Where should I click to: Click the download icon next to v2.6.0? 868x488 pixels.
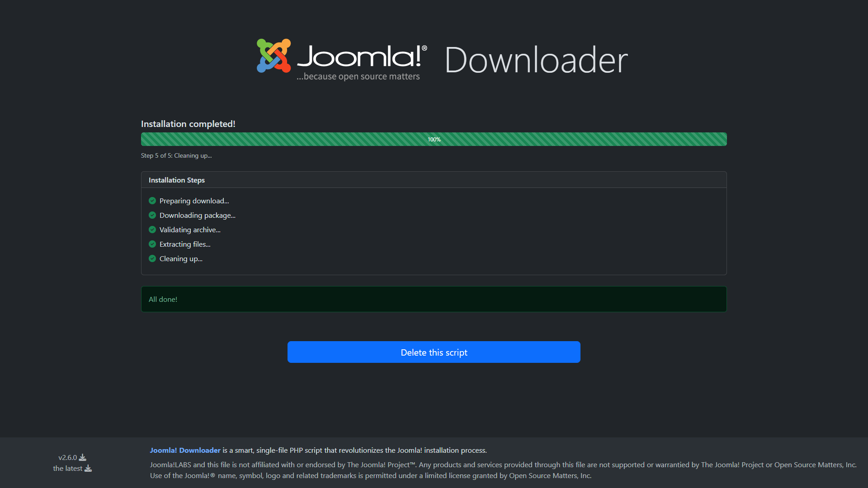coord(83,457)
